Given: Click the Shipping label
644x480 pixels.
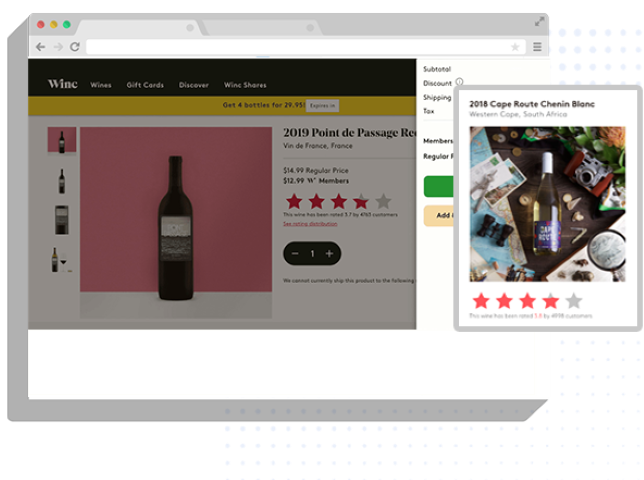Looking at the screenshot, I should click(437, 97).
